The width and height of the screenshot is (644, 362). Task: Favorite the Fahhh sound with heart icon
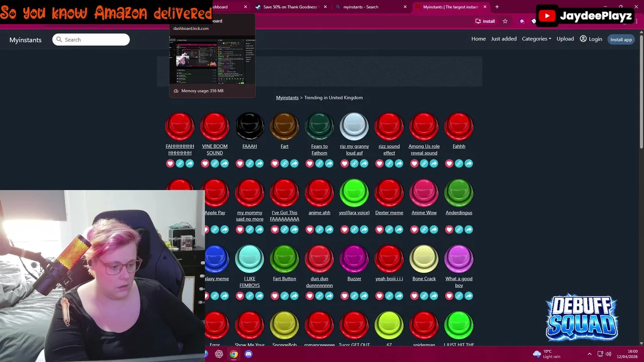(x=449, y=163)
